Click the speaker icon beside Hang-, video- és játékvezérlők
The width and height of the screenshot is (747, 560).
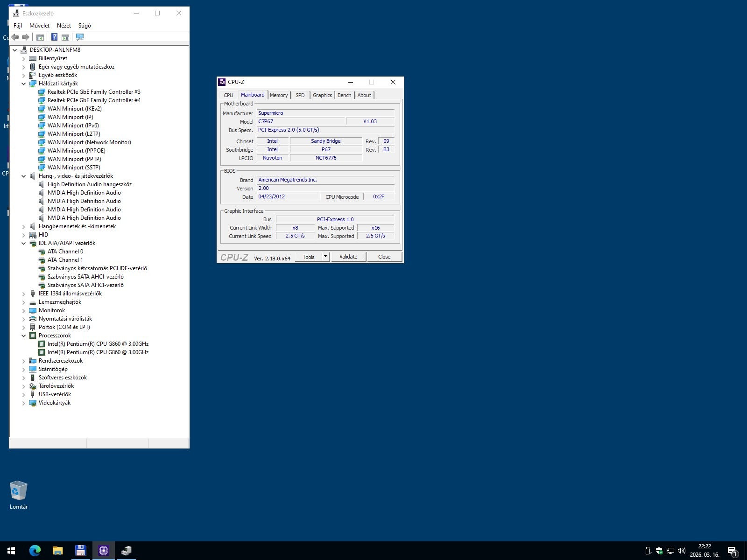coord(33,176)
